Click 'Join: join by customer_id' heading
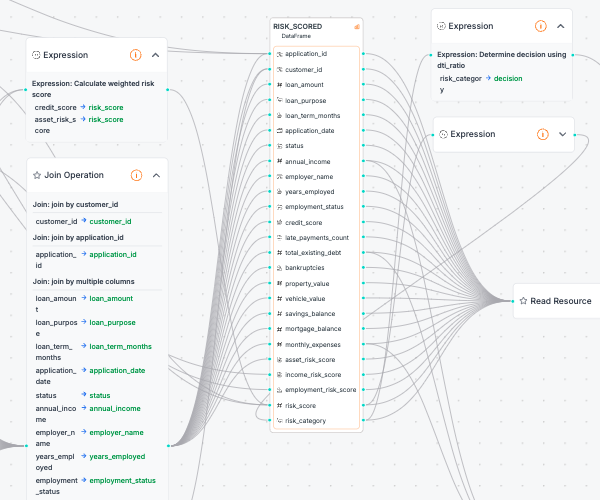Image resolution: width=600 pixels, height=500 pixels. click(x=75, y=205)
